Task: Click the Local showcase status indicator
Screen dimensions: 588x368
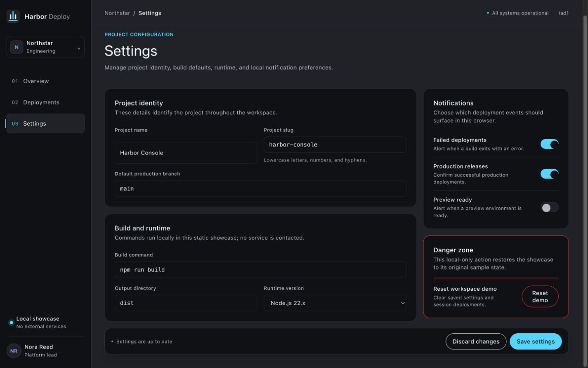Action: pos(11,323)
